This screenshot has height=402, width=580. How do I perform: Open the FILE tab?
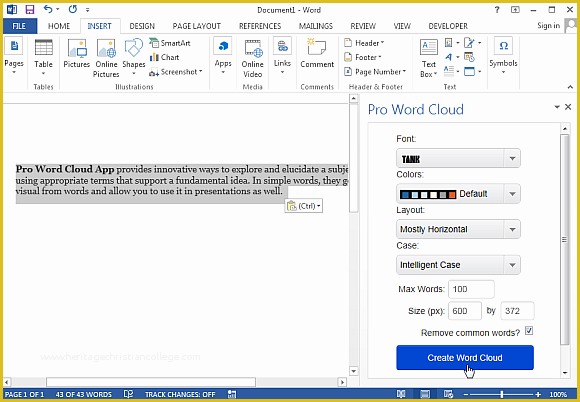19,26
